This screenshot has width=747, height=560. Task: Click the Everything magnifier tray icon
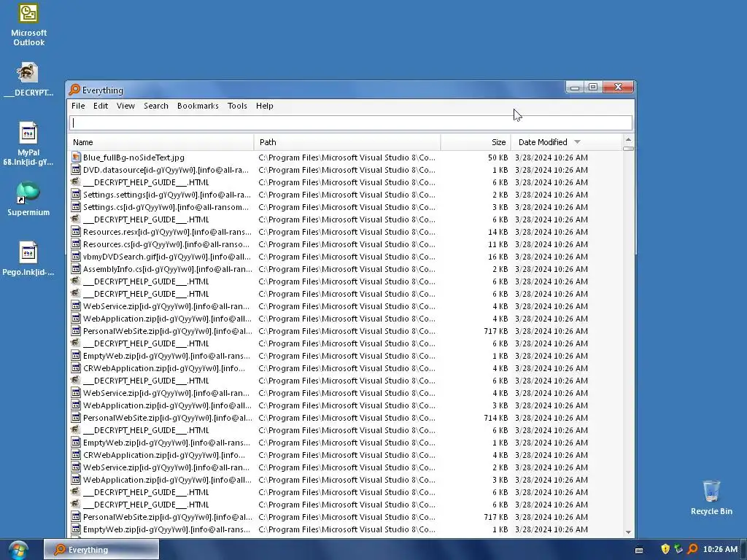692,549
